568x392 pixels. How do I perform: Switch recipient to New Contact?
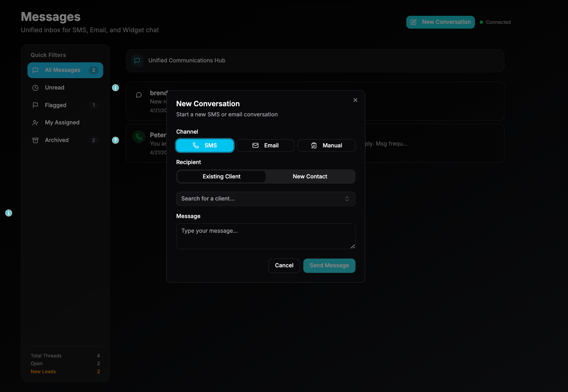(310, 177)
